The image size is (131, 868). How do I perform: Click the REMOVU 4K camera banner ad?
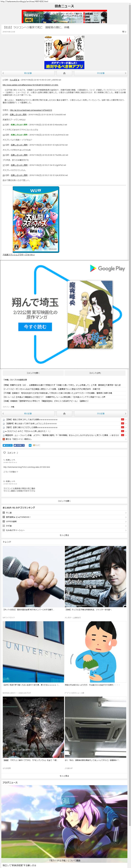tap(64, 17)
